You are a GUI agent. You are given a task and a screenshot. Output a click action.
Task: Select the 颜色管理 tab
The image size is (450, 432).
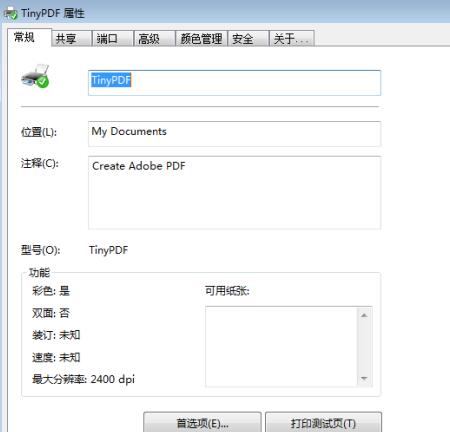201,39
